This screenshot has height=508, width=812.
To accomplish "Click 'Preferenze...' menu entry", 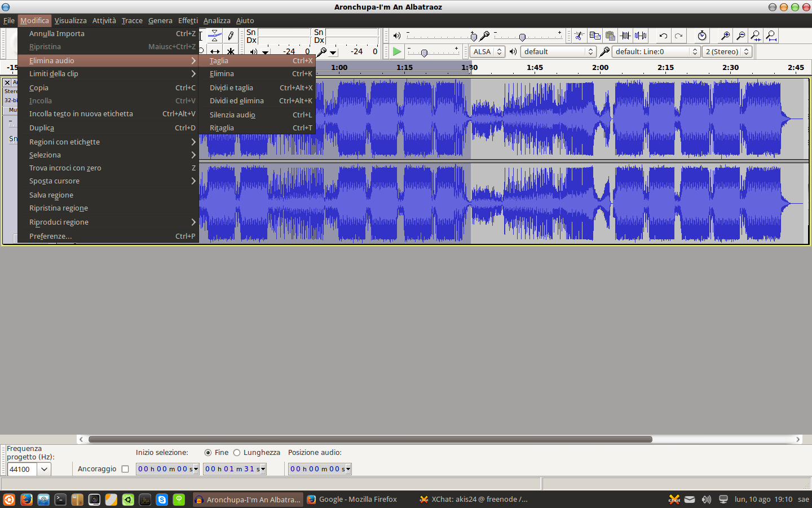I will pos(108,237).
